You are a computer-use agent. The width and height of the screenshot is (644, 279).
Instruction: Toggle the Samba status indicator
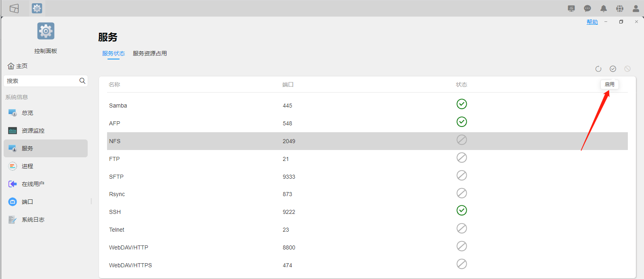coord(462,104)
